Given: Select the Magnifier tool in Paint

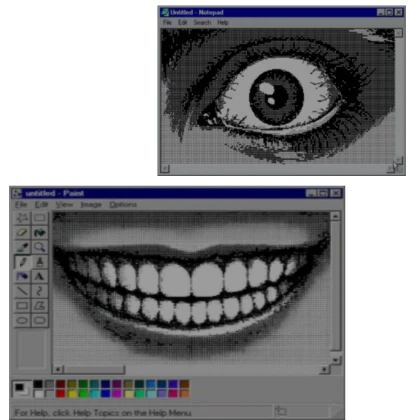Looking at the screenshot, I should coord(40,247).
